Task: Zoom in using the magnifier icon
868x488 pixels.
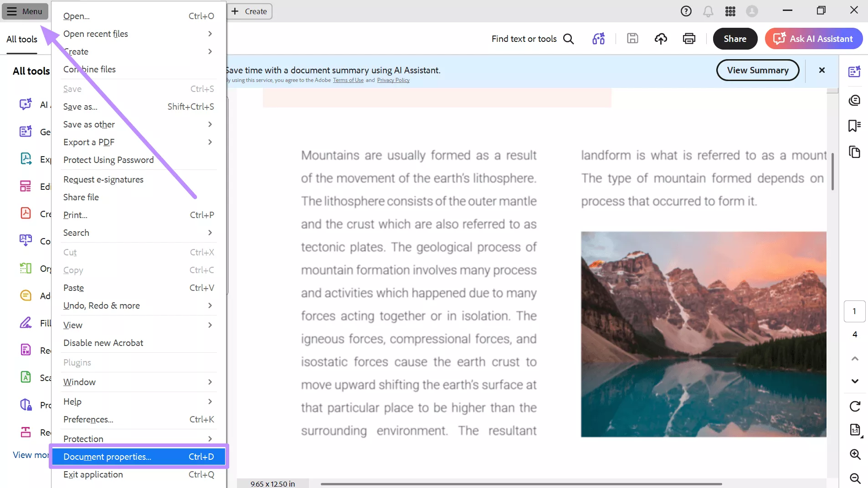Action: [x=855, y=454]
